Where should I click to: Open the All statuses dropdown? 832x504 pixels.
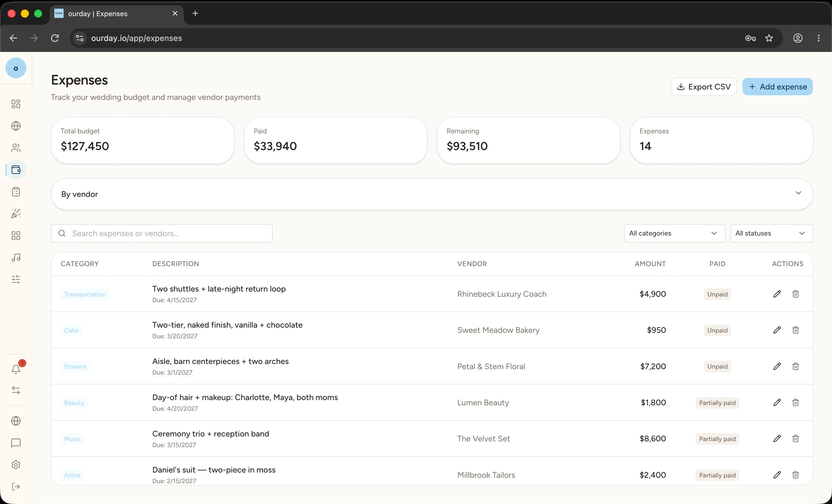pyautogui.click(x=772, y=233)
